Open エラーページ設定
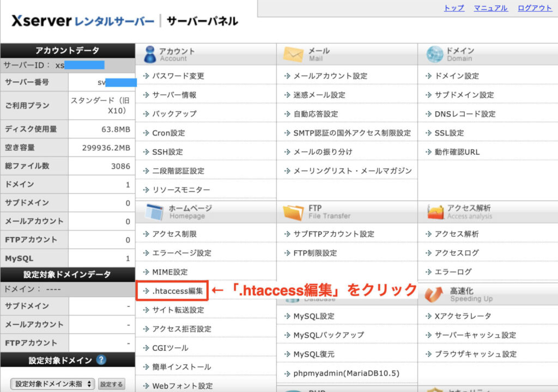 [x=181, y=253]
